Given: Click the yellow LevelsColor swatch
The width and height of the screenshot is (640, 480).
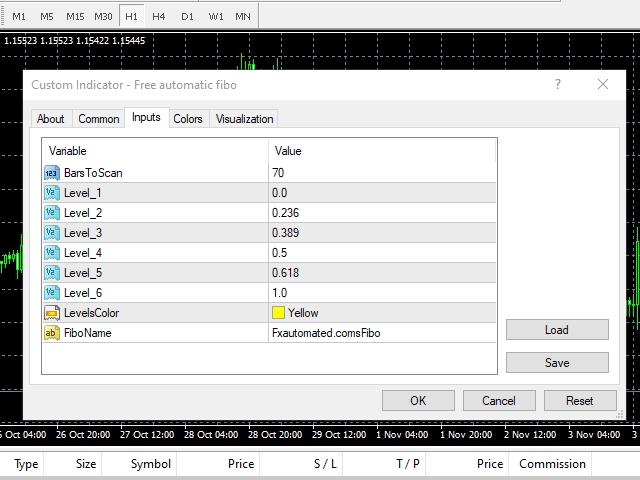Looking at the screenshot, I should pyautogui.click(x=278, y=313).
